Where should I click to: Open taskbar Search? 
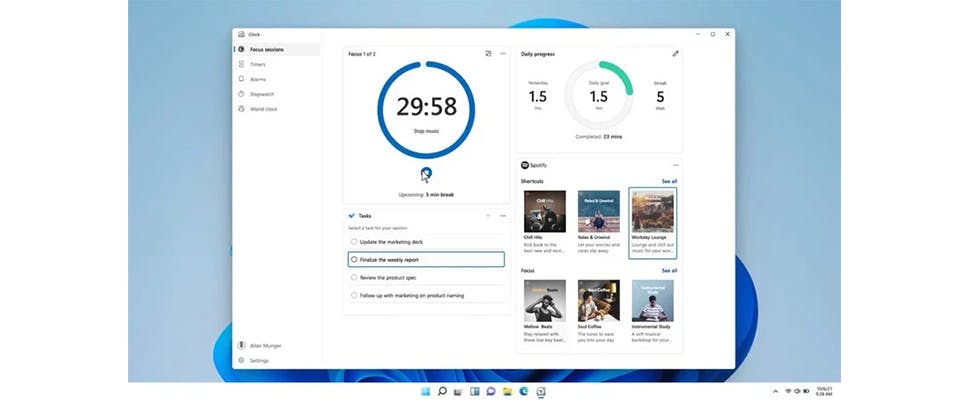click(x=442, y=391)
